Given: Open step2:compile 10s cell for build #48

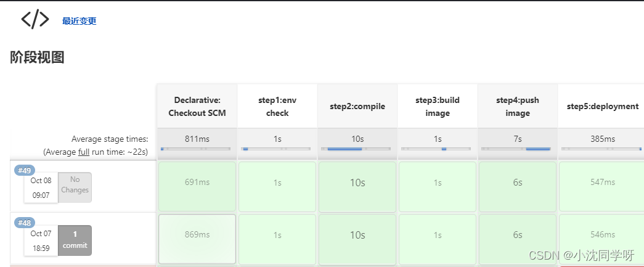Looking at the screenshot, I should 357,239.
